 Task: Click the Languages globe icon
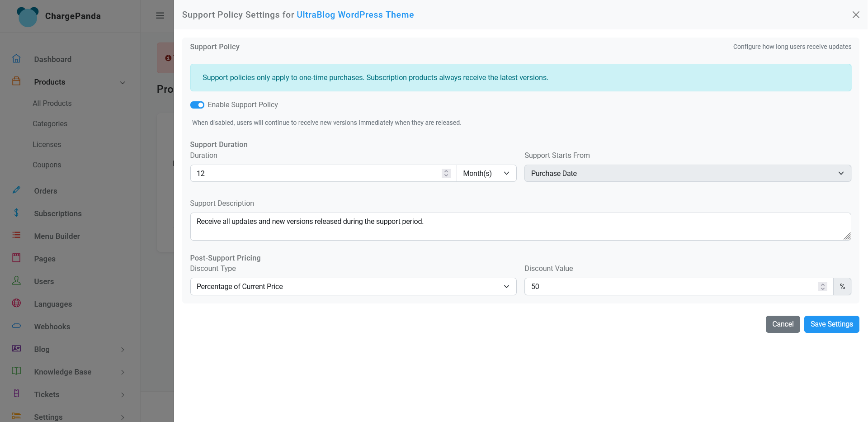(16, 303)
